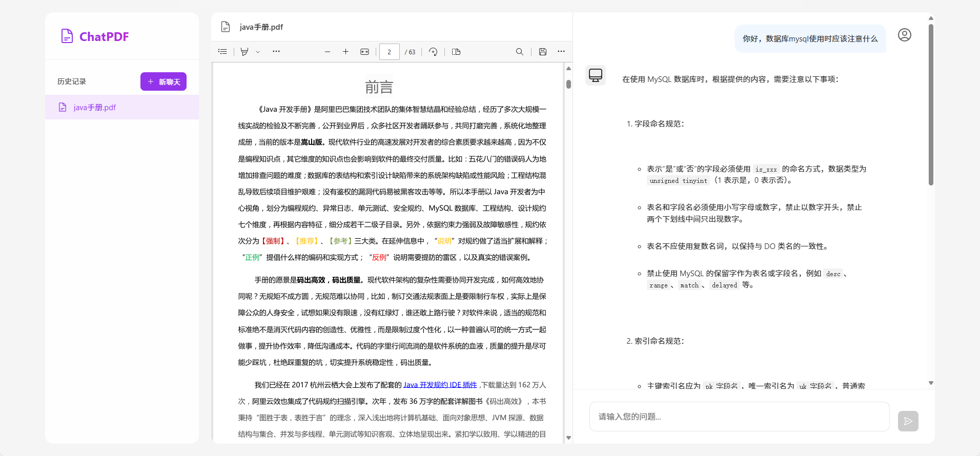Switch the PDF page view layout
This screenshot has height=456, width=980.
point(456,52)
